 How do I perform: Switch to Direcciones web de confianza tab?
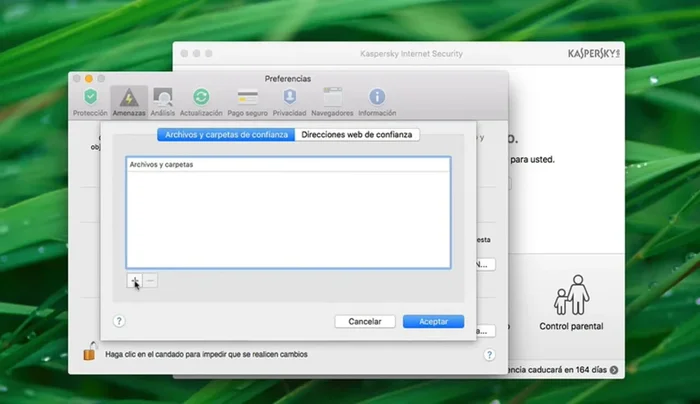tap(357, 134)
